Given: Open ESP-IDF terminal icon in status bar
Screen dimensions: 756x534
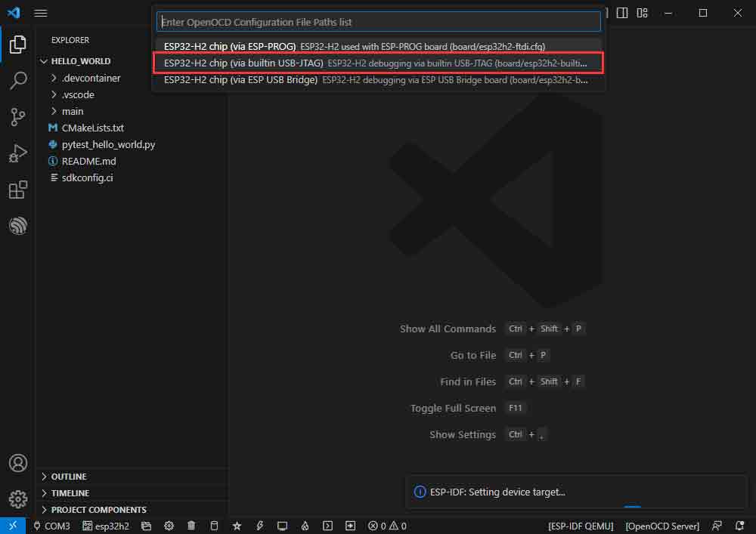Looking at the screenshot, I should click(x=328, y=526).
